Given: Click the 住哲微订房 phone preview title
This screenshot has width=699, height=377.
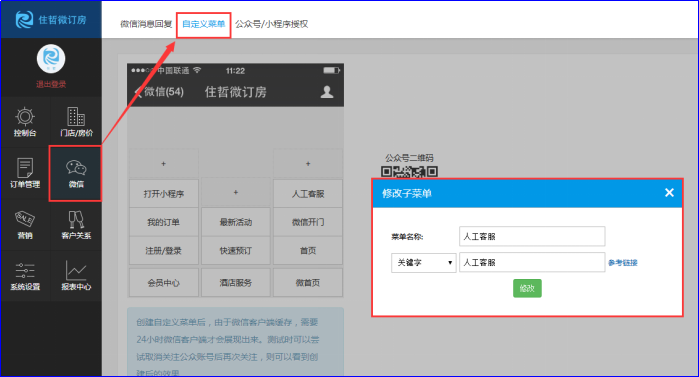Looking at the screenshot, I should [x=236, y=92].
